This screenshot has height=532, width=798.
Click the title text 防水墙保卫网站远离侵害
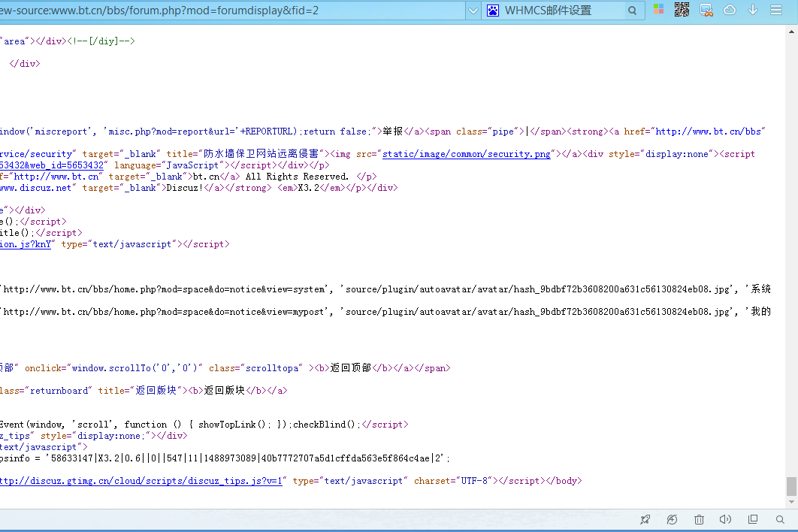[x=261, y=154]
